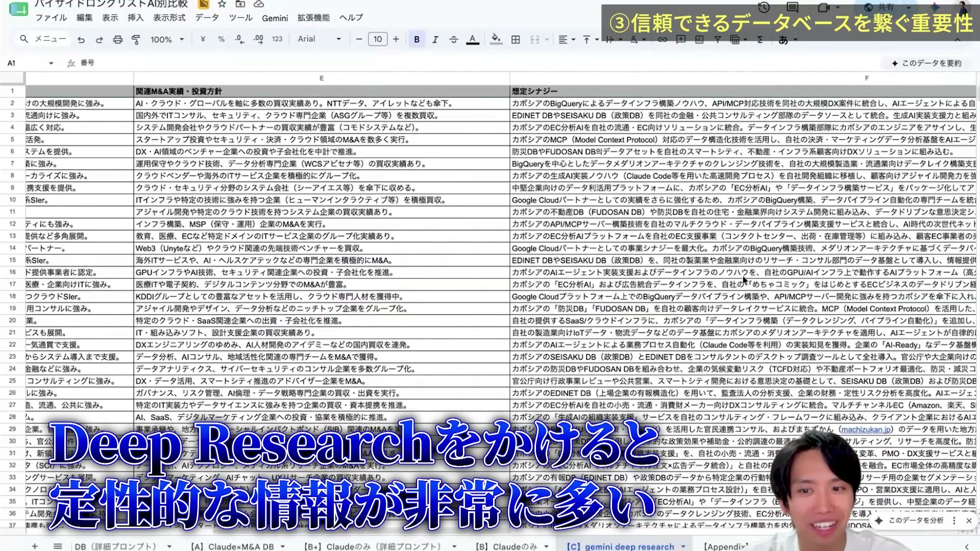Click the select-all corner box
The height and width of the screenshot is (551, 980).
pos(12,78)
